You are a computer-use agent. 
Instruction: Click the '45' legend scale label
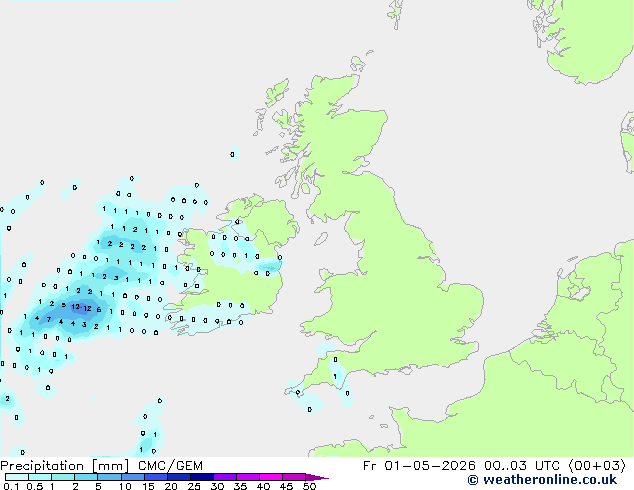pos(286,486)
